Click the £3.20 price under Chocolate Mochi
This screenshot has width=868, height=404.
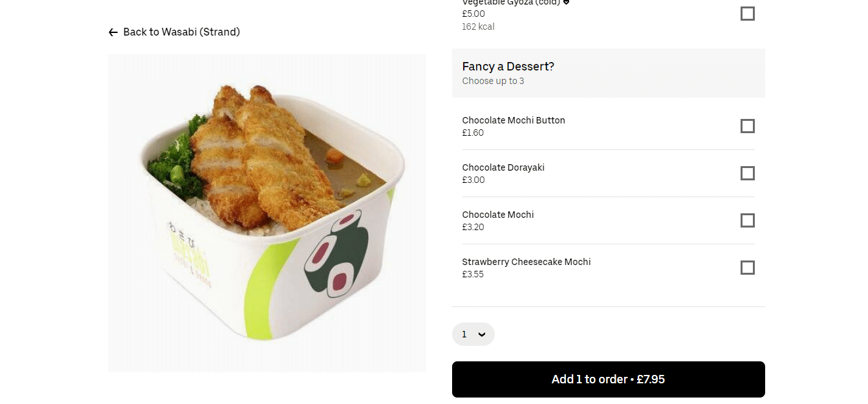point(473,227)
